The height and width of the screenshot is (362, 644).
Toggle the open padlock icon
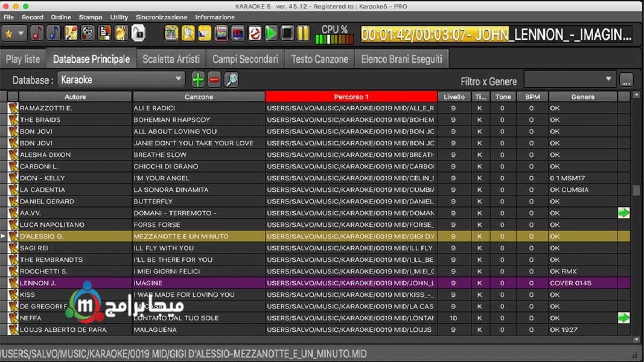[x=138, y=33]
